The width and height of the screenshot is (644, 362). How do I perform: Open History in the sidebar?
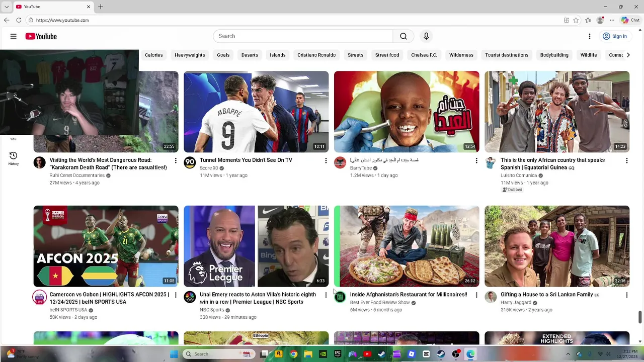coord(14,158)
